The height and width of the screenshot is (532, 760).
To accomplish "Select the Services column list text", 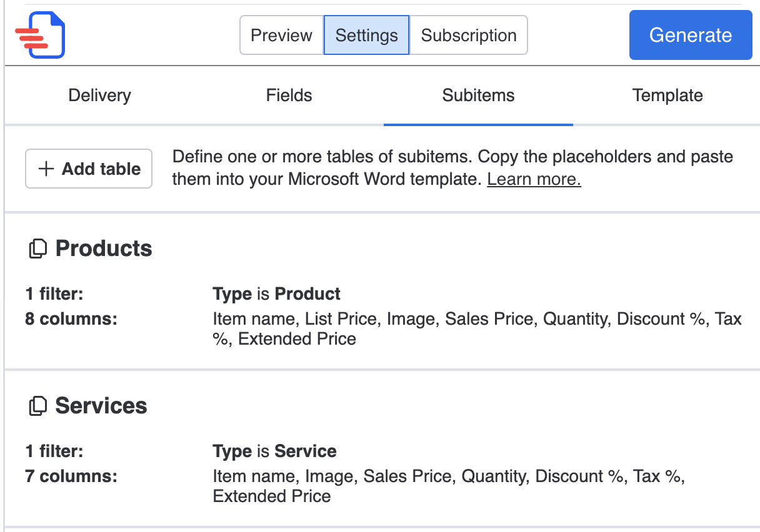I will (448, 486).
